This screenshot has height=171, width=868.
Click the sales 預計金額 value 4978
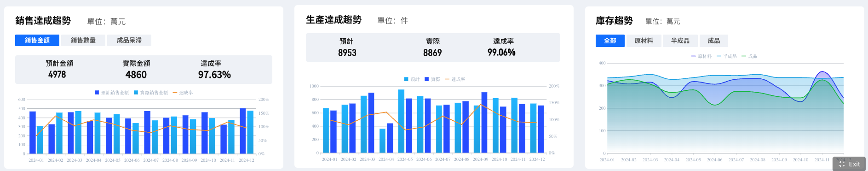click(57, 75)
